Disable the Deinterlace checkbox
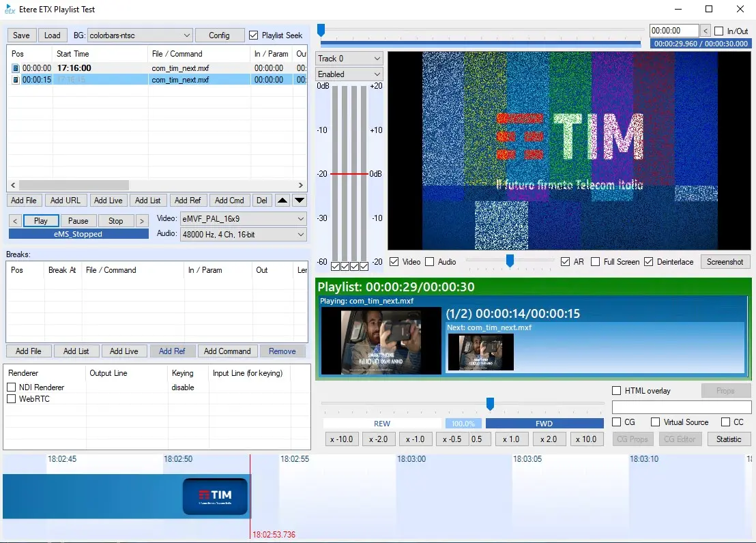This screenshot has height=543, width=756. pos(648,262)
